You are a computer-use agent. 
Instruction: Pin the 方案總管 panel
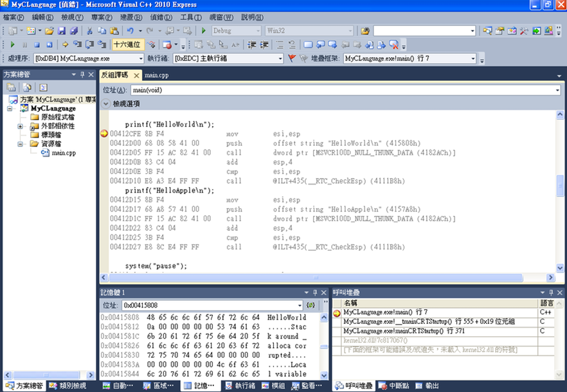pos(82,75)
